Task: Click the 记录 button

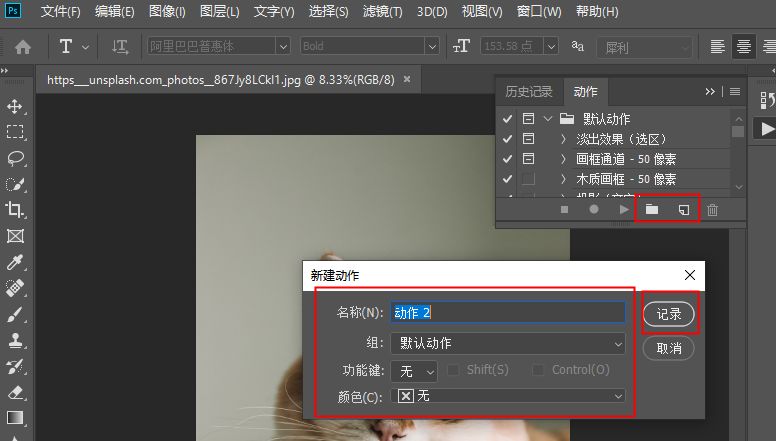Action: point(669,314)
